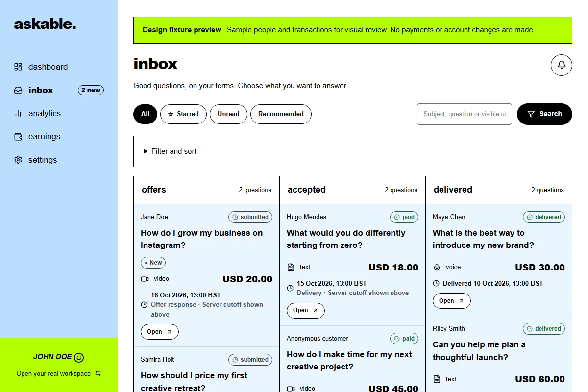The width and height of the screenshot is (588, 392).
Task: Click 'What is the best way to introduce my new brand?'
Action: click(483, 239)
